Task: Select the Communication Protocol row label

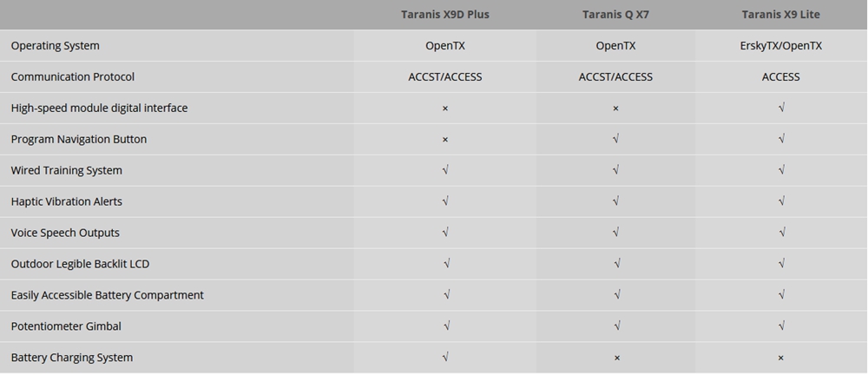Action: pos(73,77)
